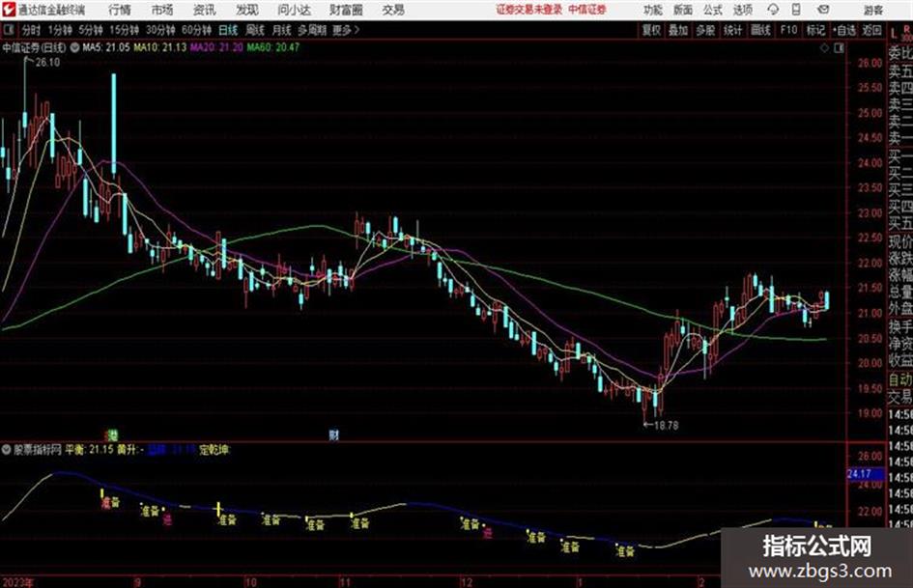The width and height of the screenshot is (913, 588).
Task: Switch to 15分钟 chart period
Action: (x=124, y=30)
